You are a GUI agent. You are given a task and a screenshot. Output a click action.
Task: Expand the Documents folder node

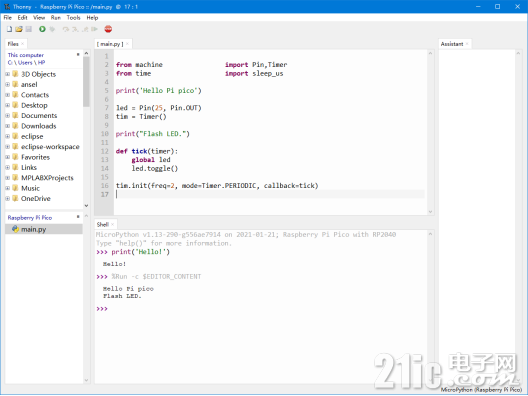pyautogui.click(x=7, y=116)
